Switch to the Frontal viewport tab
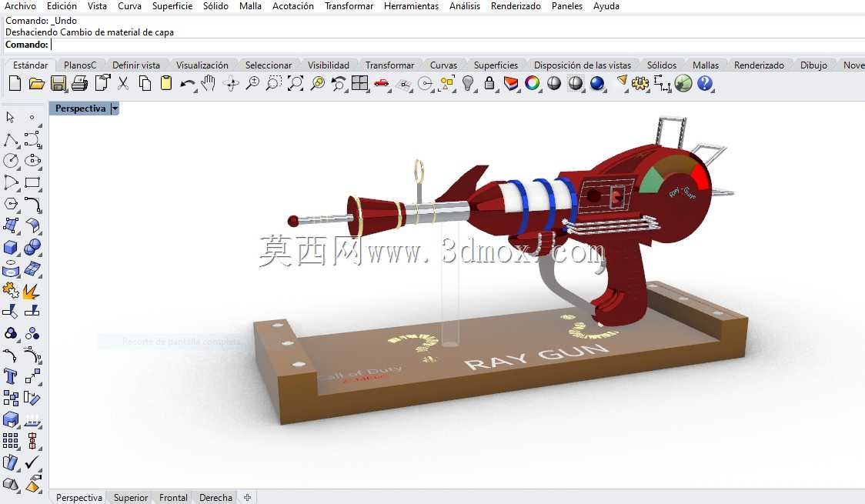 tap(173, 497)
